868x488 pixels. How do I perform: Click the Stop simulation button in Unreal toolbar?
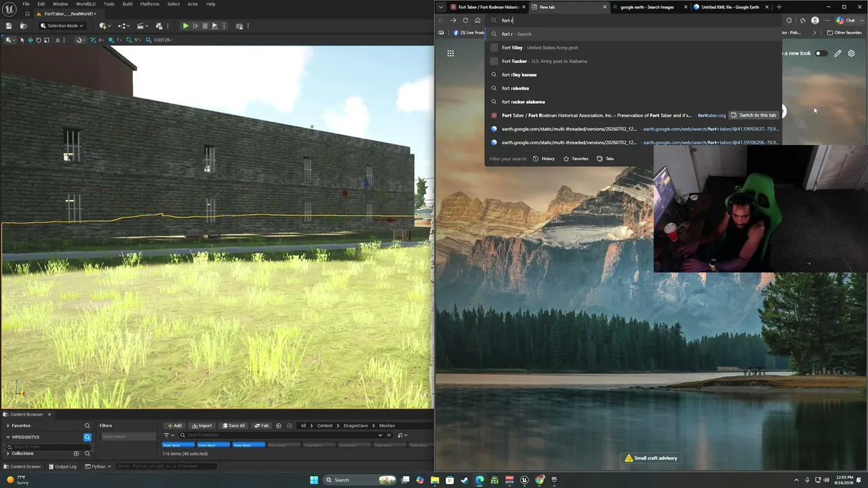coord(205,26)
